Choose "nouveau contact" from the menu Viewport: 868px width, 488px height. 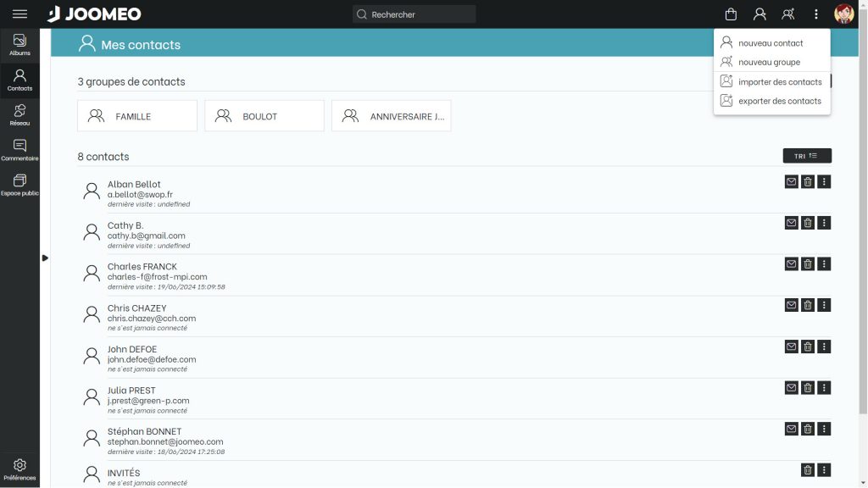pyautogui.click(x=771, y=43)
